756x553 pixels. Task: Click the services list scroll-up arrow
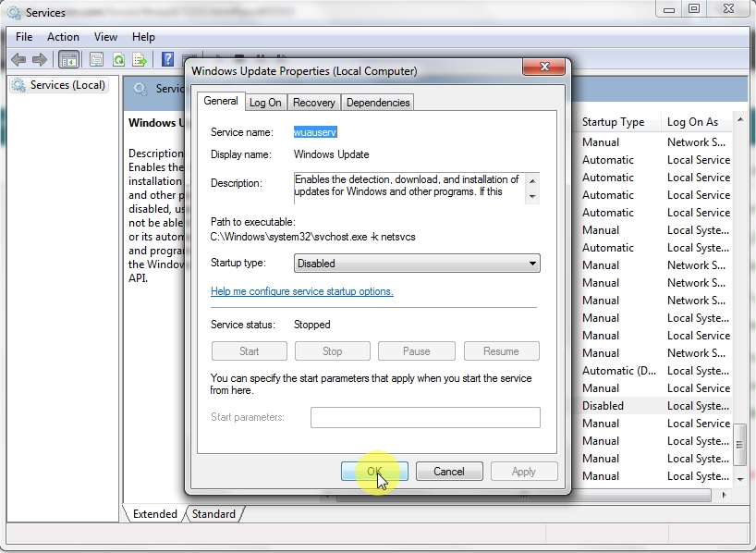click(740, 119)
